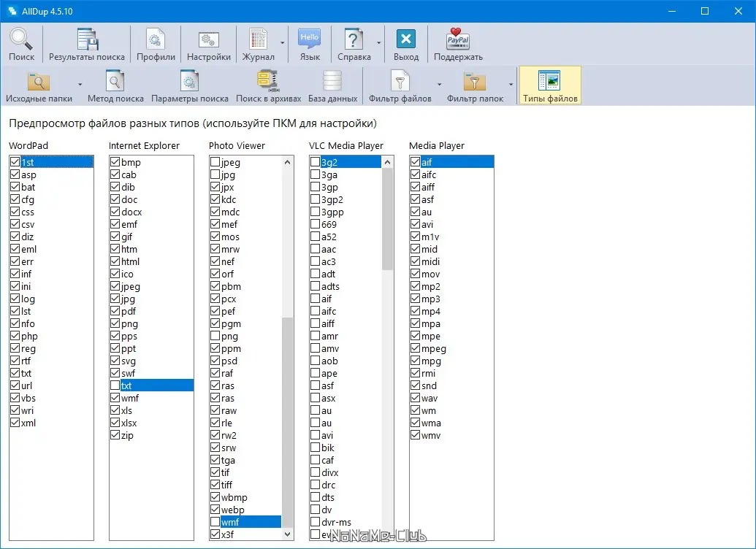Screen dimensions: 756x549
Task: Open Результаты поиска results view
Action: click(87, 45)
